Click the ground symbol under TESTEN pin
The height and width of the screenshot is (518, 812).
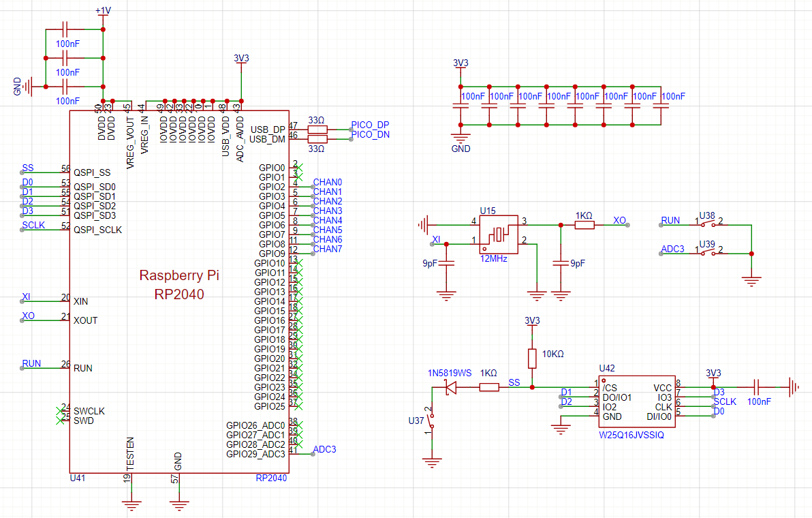131,505
